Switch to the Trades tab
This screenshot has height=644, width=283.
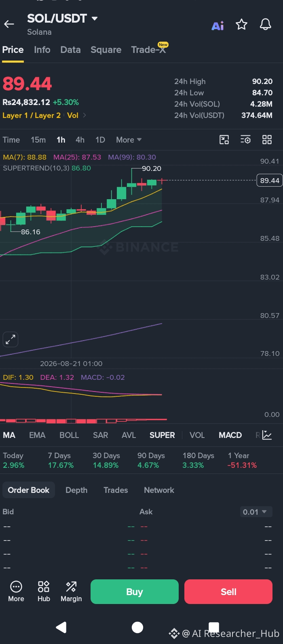point(116,490)
